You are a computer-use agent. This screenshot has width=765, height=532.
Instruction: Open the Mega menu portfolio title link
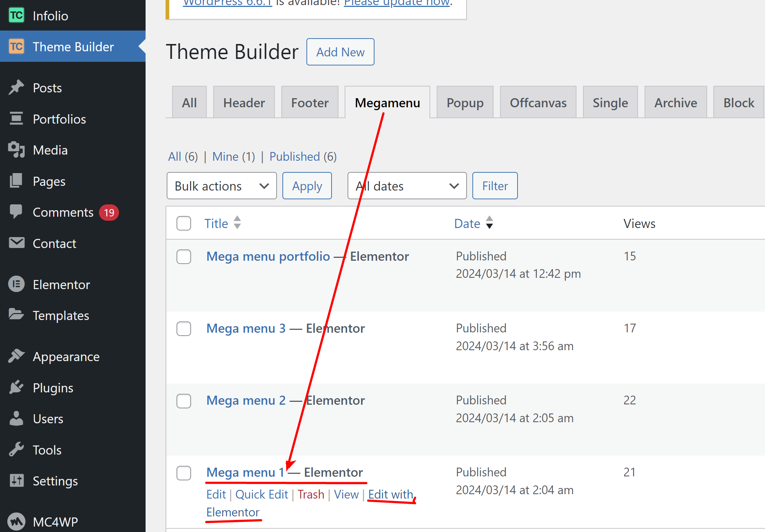pyautogui.click(x=268, y=256)
